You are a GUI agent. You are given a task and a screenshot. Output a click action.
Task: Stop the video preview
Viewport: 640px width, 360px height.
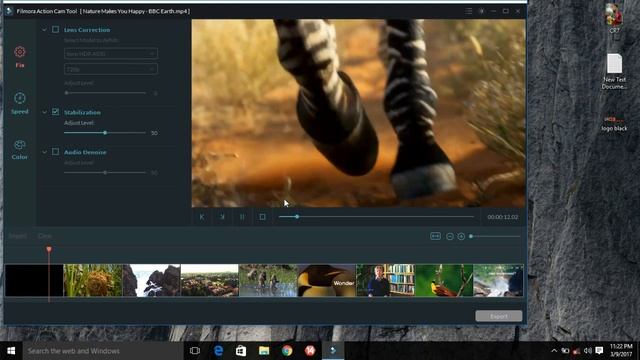click(x=262, y=217)
